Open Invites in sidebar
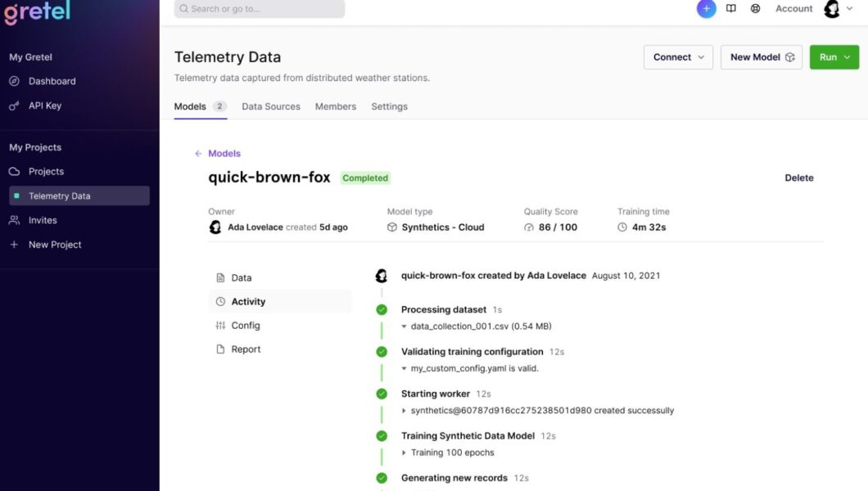This screenshot has width=868, height=491. (43, 220)
